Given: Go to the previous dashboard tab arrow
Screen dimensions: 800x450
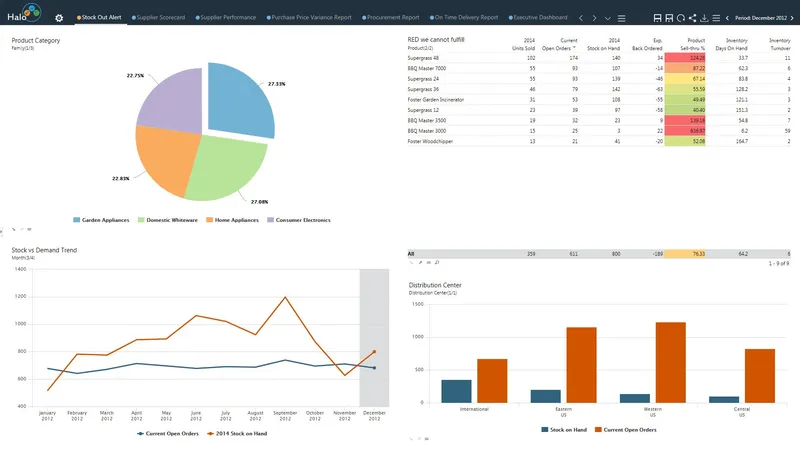Looking at the screenshot, I should [581, 18].
